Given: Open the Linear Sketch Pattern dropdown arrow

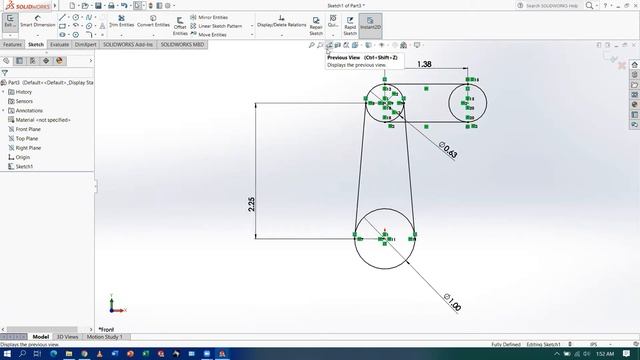Looking at the screenshot, I should (252, 26).
